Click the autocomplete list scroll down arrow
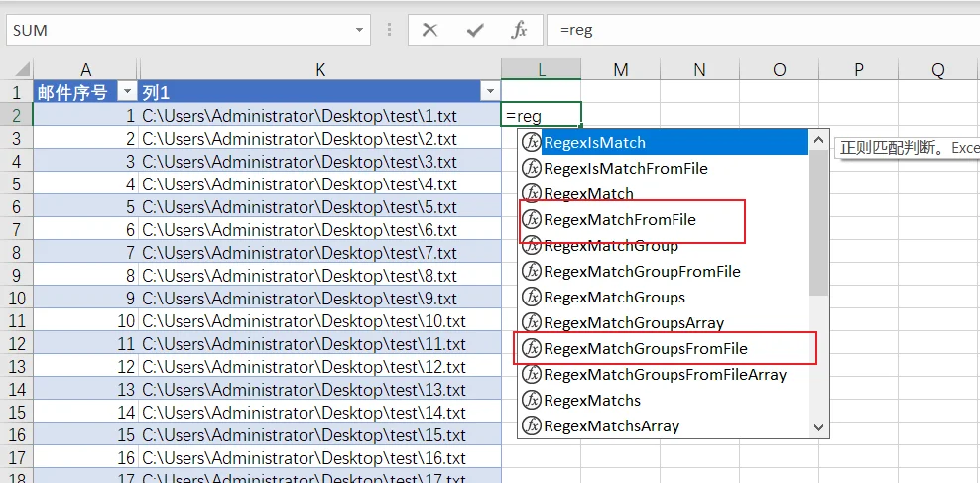Screen dimensions: 980x483 [818, 428]
